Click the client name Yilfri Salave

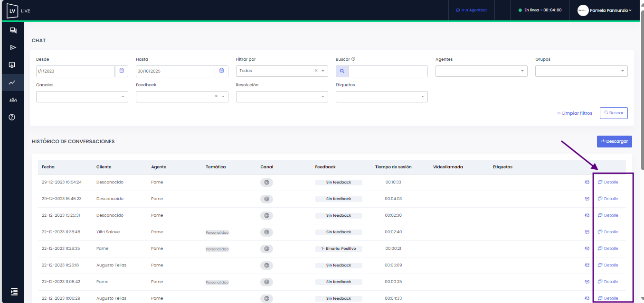tap(108, 232)
